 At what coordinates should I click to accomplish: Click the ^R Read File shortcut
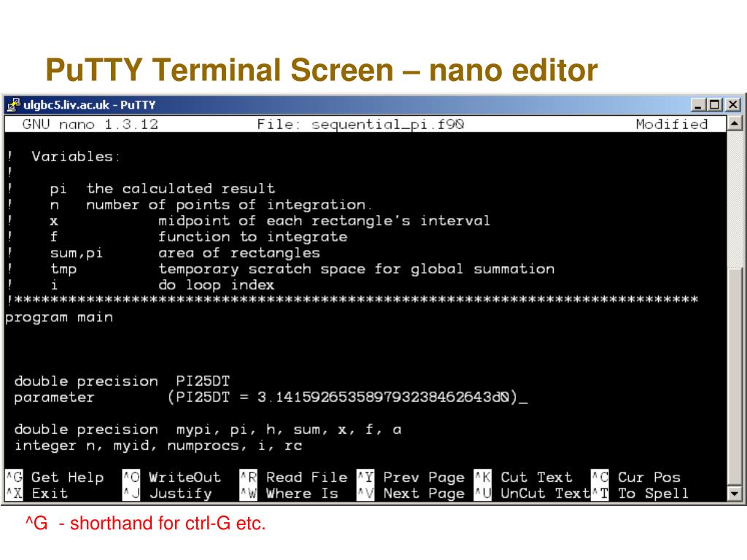[x=294, y=477]
